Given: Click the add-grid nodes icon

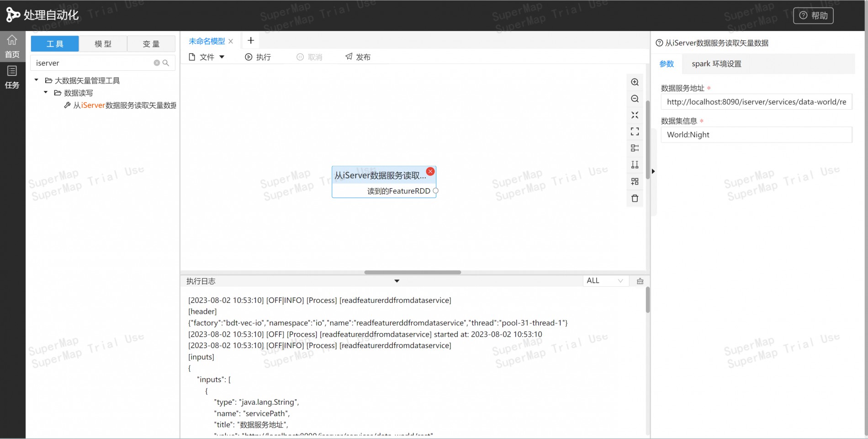Looking at the screenshot, I should pyautogui.click(x=635, y=181).
